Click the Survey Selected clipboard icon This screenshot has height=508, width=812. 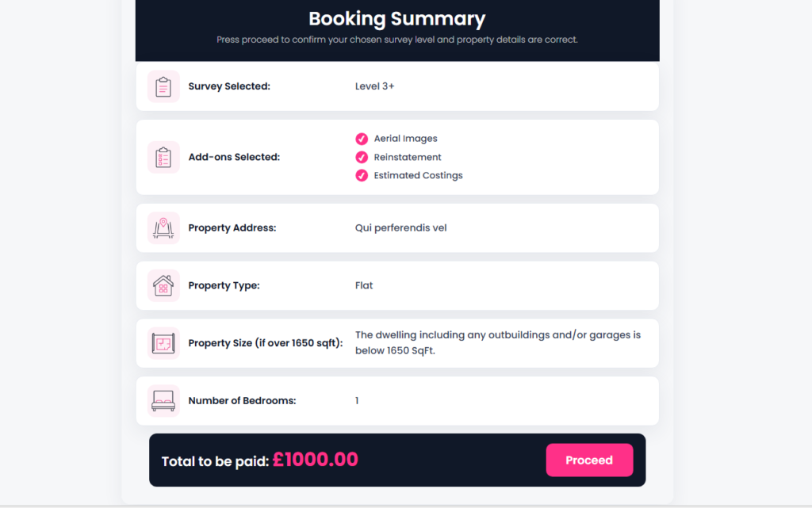[x=163, y=86]
